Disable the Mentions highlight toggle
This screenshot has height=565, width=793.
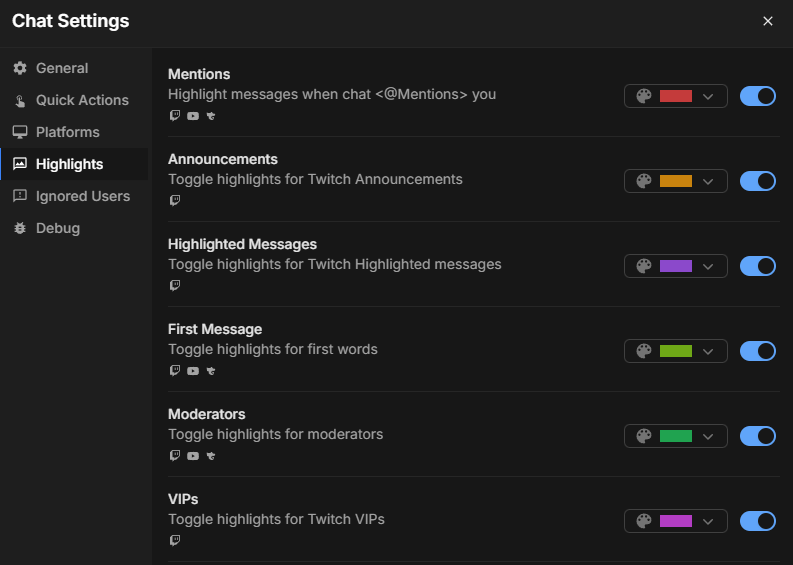click(x=758, y=96)
